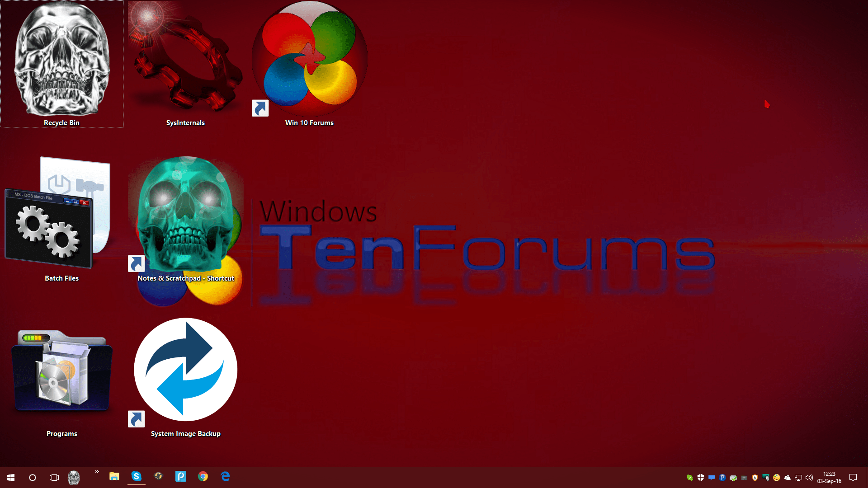This screenshot has width=868, height=488.
Task: Open the volume slider via speaker icon
Action: tap(809, 478)
